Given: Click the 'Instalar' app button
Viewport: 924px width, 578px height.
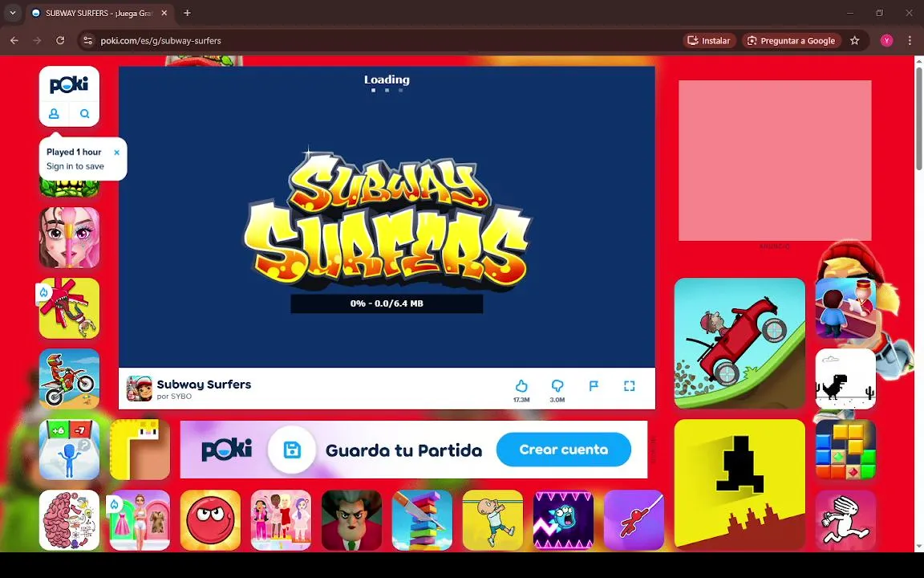Looking at the screenshot, I should (710, 41).
